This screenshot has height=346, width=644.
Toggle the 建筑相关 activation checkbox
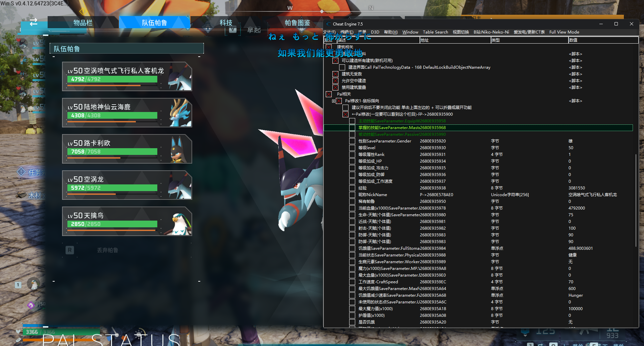coord(329,47)
